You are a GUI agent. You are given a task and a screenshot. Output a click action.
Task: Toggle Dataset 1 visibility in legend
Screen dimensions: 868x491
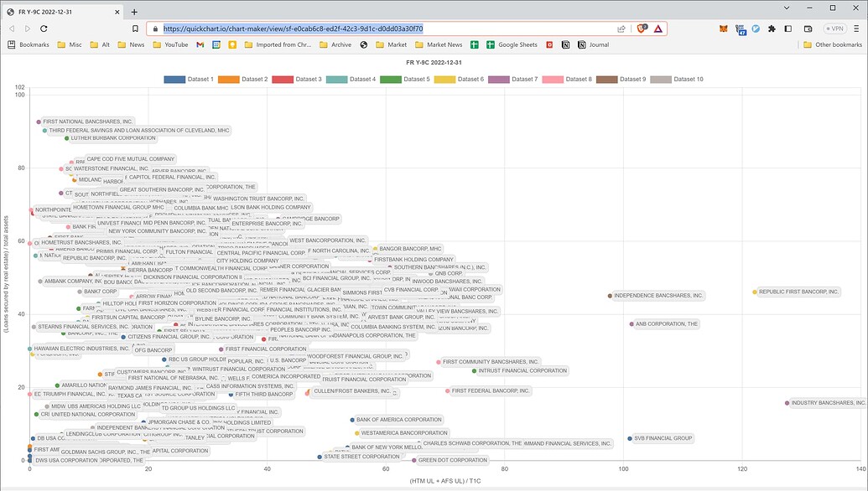(x=190, y=79)
